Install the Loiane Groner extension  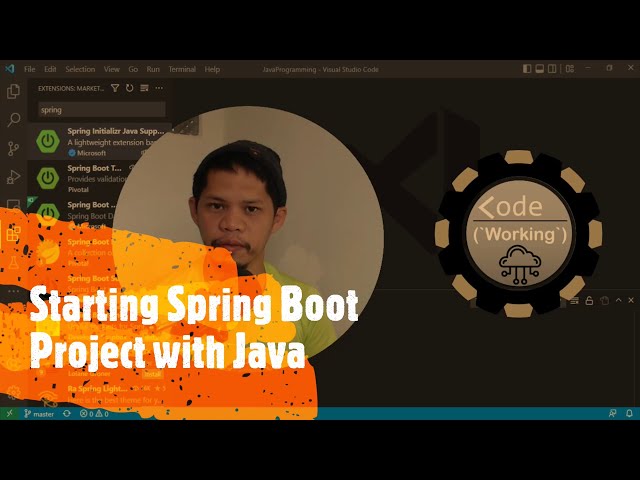152,373
